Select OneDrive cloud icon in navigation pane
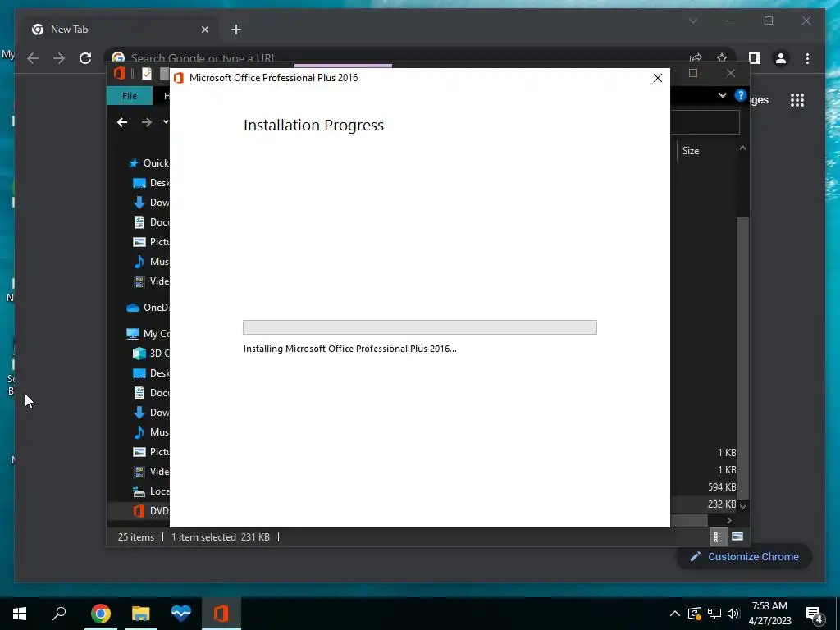The width and height of the screenshot is (840, 630). tap(132, 308)
